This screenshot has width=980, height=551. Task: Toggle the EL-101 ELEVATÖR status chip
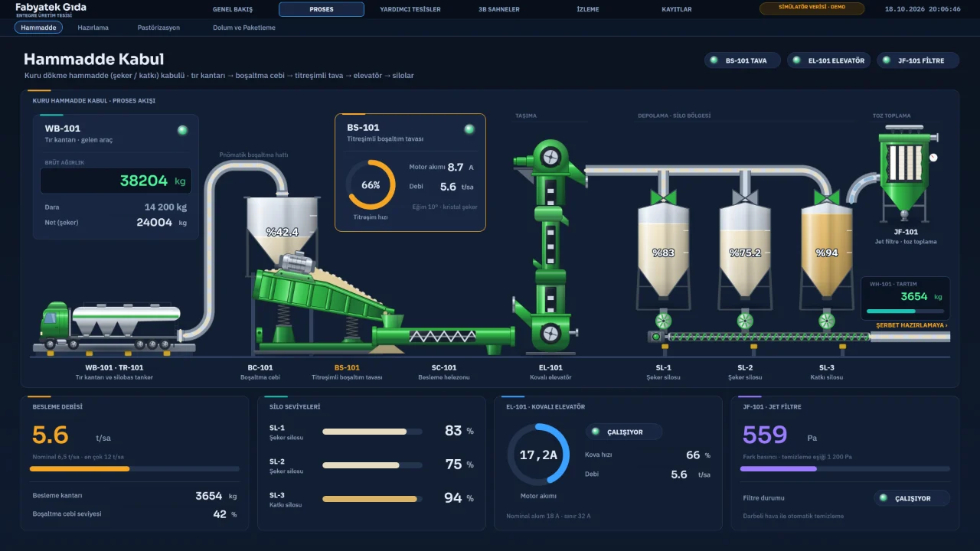tap(828, 60)
